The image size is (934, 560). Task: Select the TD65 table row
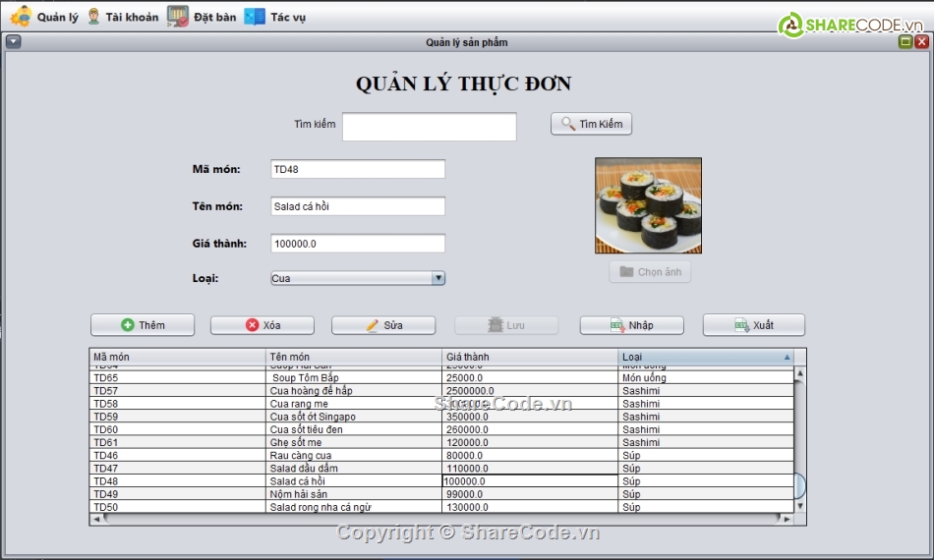point(441,377)
